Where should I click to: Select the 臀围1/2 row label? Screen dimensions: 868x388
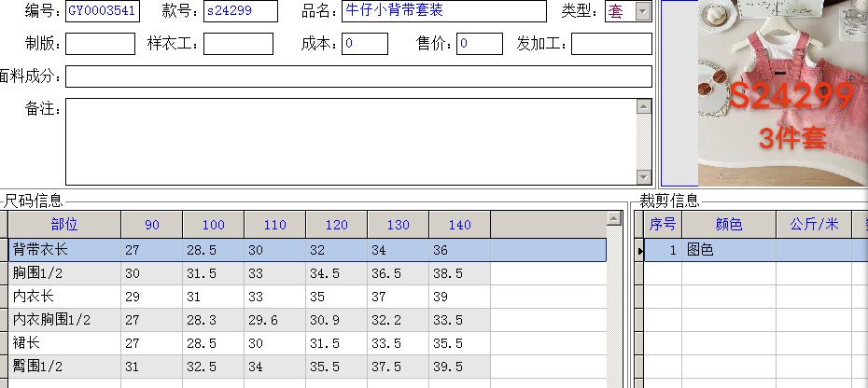[x=64, y=367]
